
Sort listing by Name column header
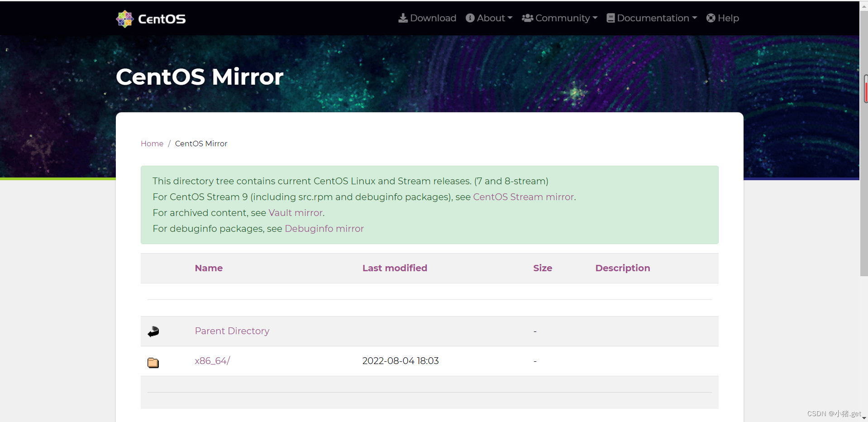click(209, 268)
